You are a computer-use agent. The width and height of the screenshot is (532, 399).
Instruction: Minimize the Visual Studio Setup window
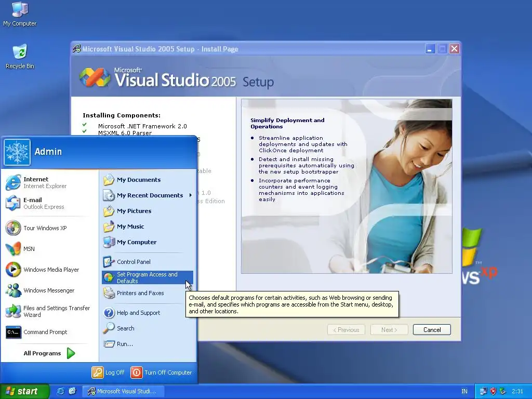click(430, 49)
